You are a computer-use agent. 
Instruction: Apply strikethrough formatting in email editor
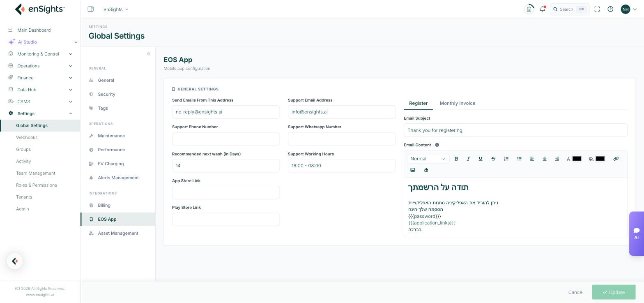pos(493,159)
